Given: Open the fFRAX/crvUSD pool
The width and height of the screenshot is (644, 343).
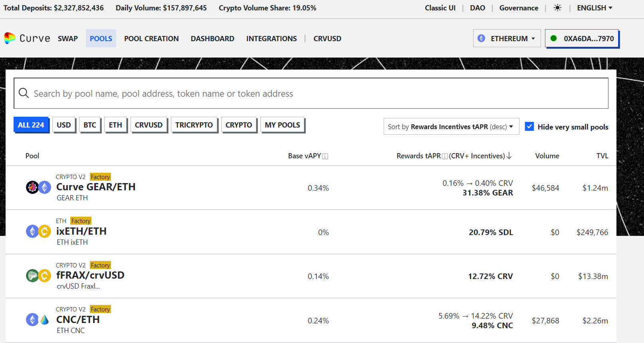Looking at the screenshot, I should click(90, 275).
